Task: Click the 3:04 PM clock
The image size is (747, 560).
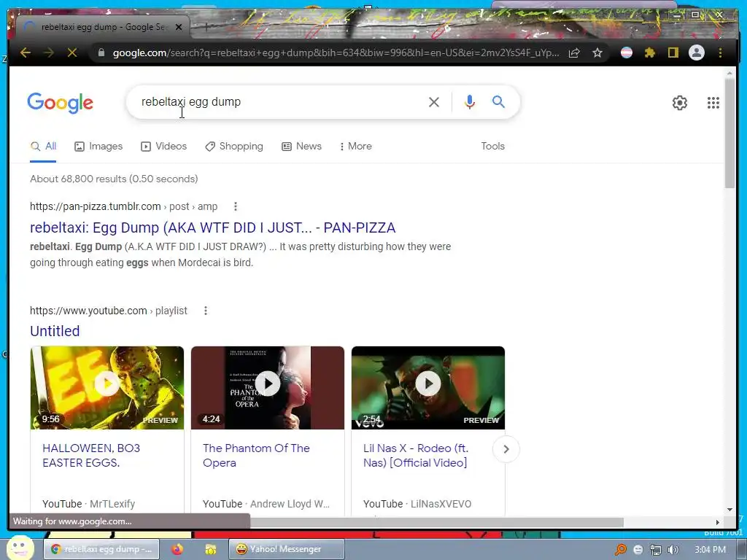Action: 710,550
